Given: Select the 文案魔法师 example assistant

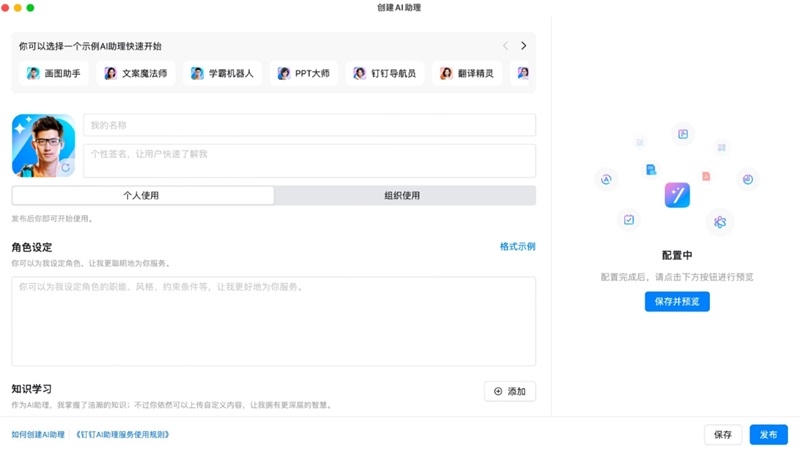Looking at the screenshot, I should point(136,73).
